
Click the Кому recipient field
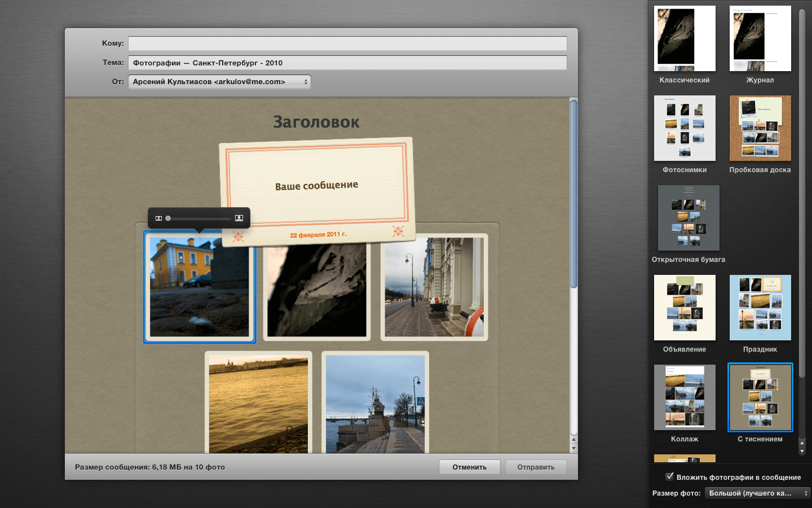pos(347,43)
